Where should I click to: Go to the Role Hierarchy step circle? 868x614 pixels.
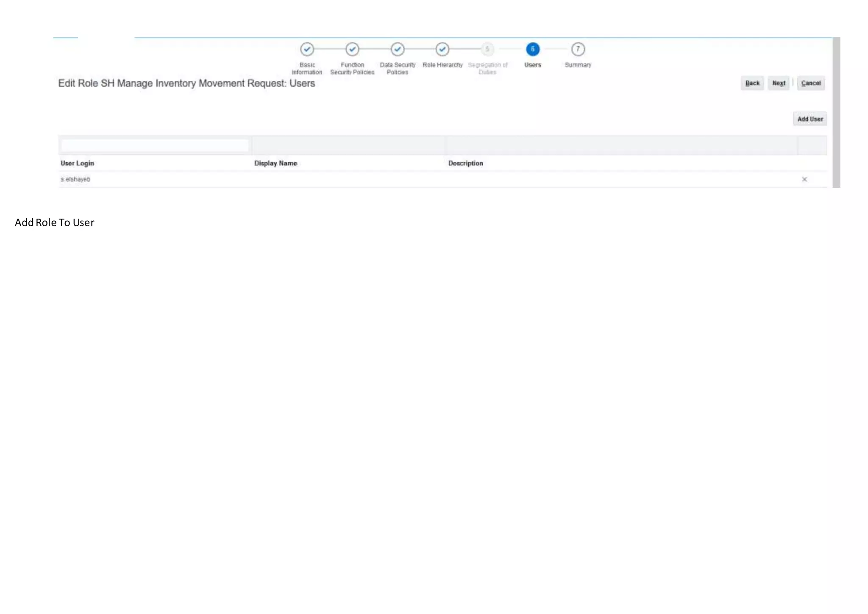[x=442, y=49]
